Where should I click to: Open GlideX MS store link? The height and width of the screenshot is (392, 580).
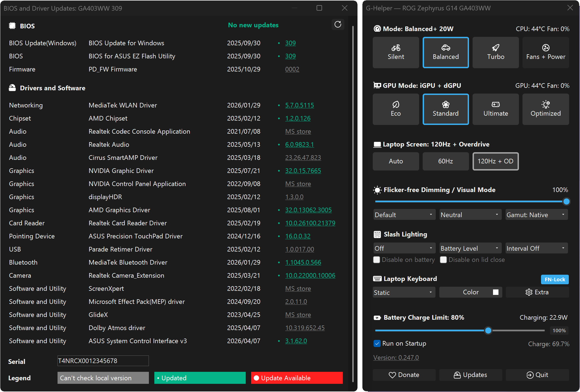[298, 315]
